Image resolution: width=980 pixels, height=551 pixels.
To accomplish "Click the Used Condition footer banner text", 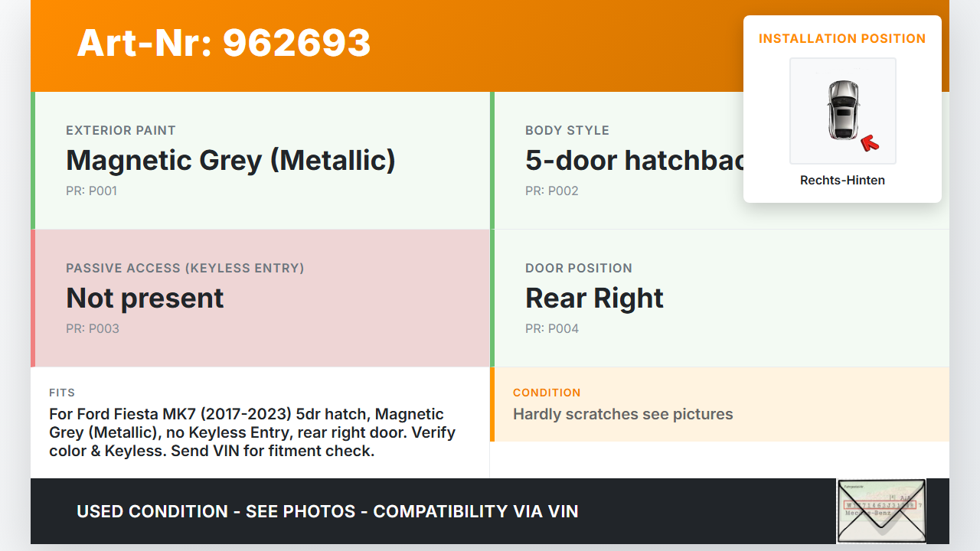I will coord(327,511).
